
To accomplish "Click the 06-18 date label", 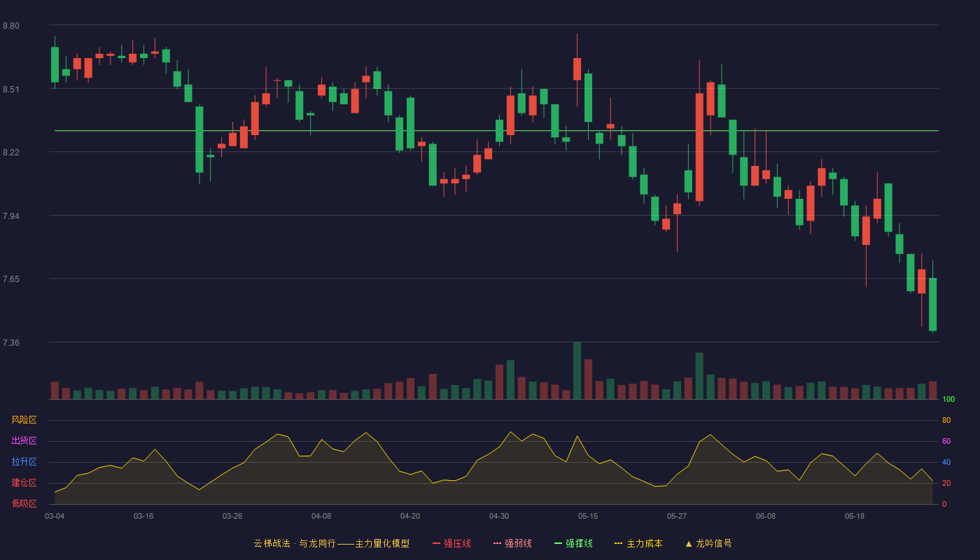I will (x=855, y=516).
